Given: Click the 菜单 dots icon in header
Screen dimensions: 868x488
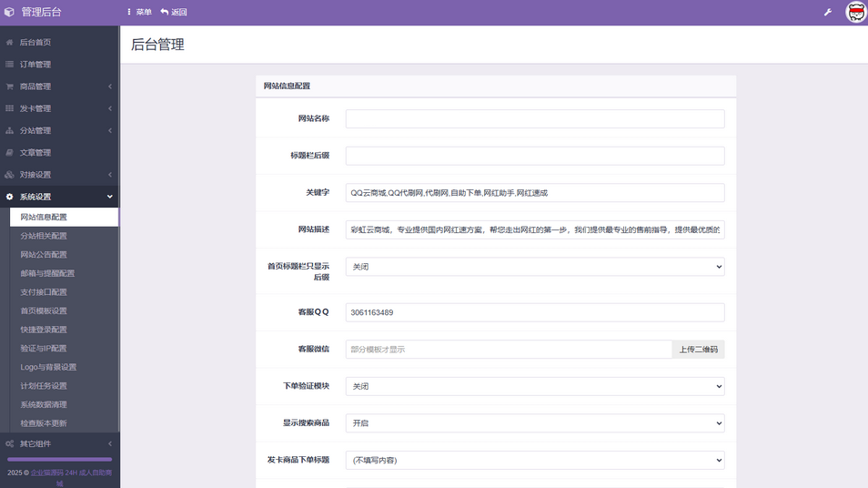Looking at the screenshot, I should pos(129,12).
